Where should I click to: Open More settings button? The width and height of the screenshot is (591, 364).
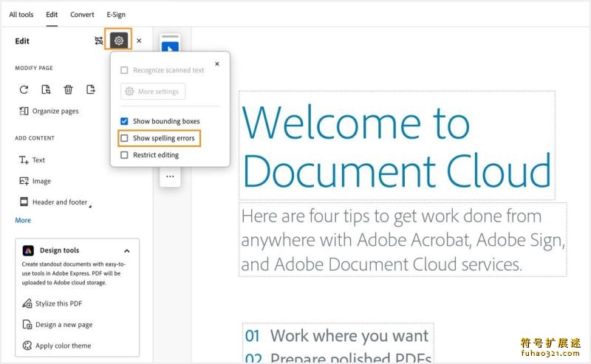(x=153, y=92)
